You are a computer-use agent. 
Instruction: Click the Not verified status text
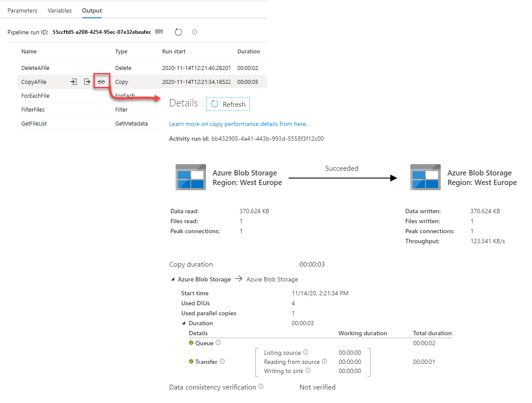317,387
